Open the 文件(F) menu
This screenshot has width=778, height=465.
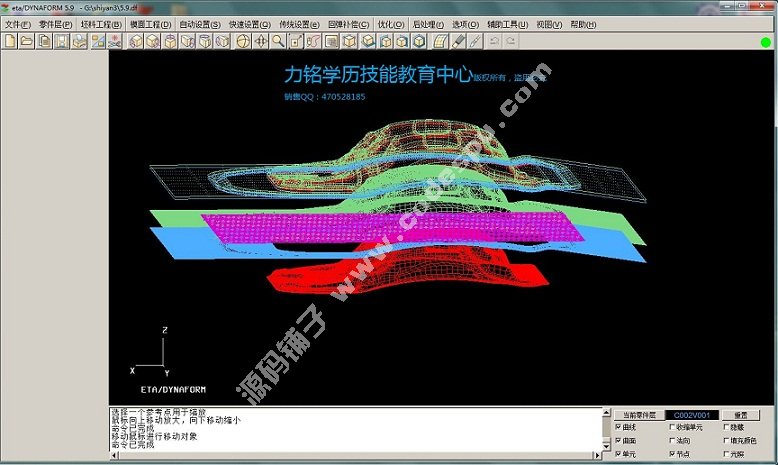click(x=18, y=24)
